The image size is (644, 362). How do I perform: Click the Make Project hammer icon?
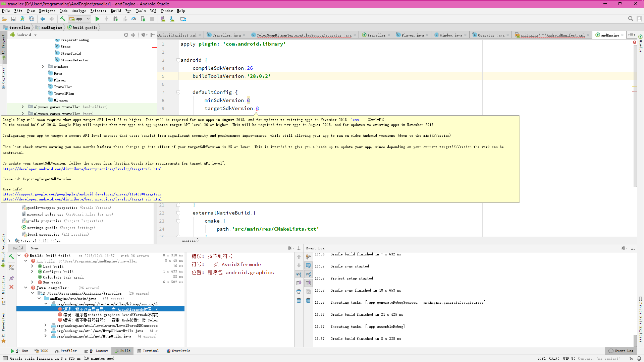click(x=62, y=19)
